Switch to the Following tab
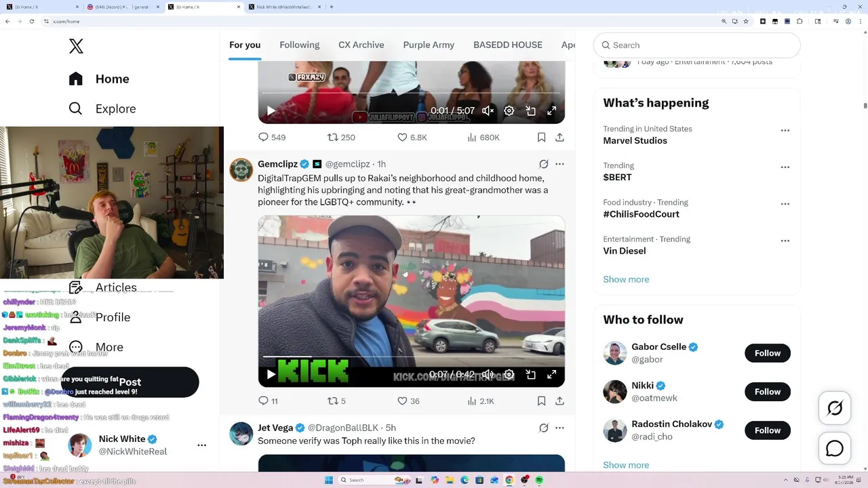This screenshot has height=488, width=868. (x=299, y=45)
